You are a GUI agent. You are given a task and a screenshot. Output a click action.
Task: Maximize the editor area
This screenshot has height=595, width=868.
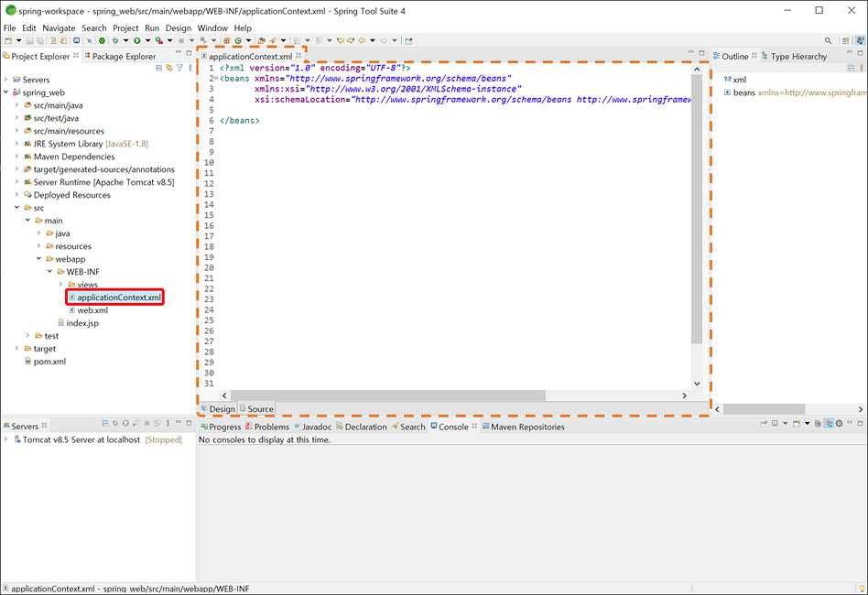click(702, 52)
